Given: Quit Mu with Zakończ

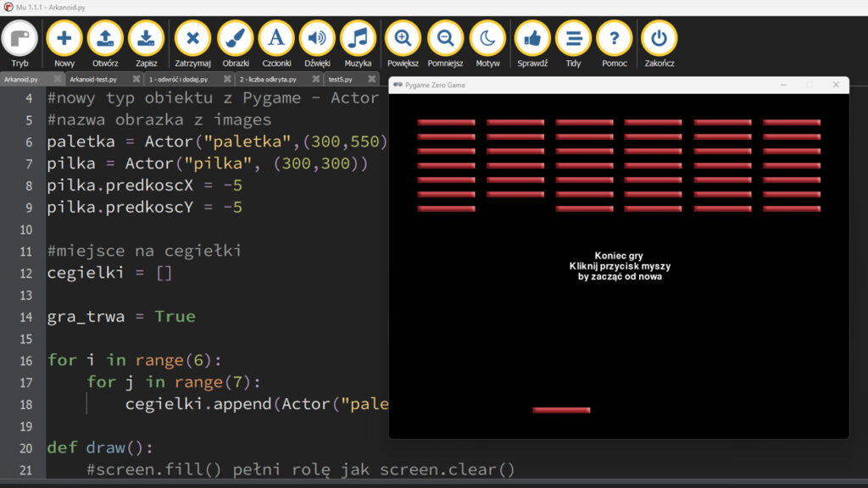Looking at the screenshot, I should [x=659, y=39].
